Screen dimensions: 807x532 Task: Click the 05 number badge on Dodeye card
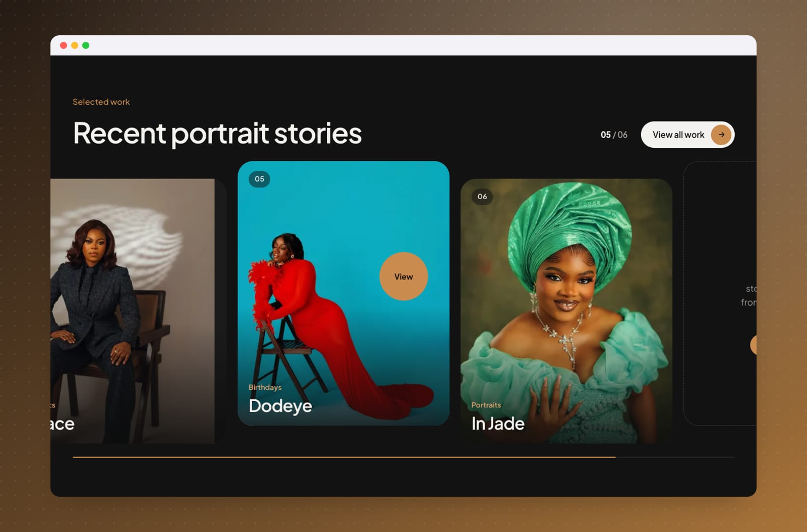point(259,179)
